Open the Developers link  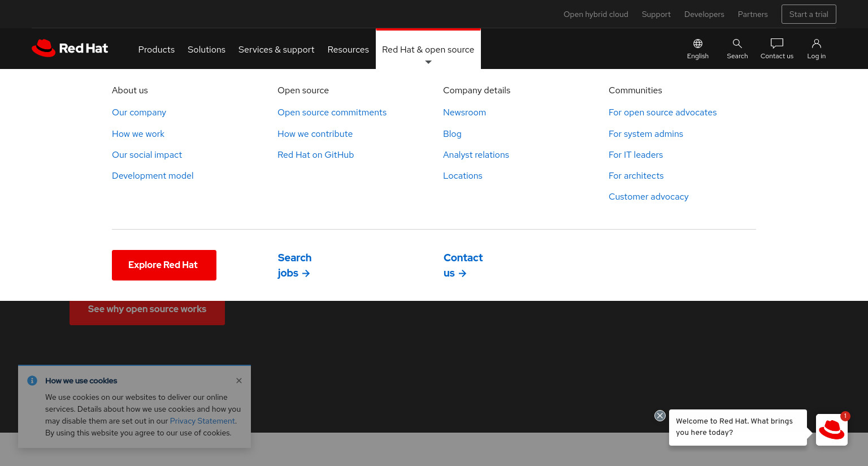(704, 14)
